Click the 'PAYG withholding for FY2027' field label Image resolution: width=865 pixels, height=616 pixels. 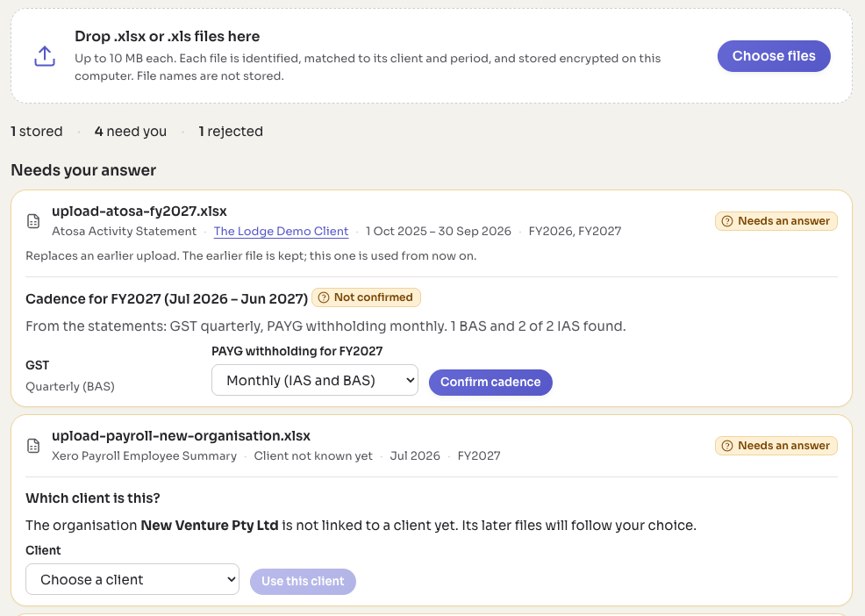point(297,351)
